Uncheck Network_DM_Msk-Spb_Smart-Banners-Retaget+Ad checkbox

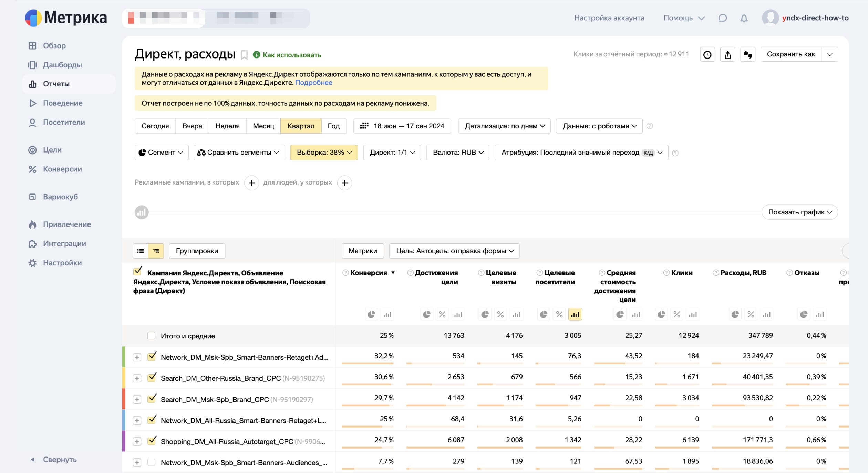click(152, 356)
